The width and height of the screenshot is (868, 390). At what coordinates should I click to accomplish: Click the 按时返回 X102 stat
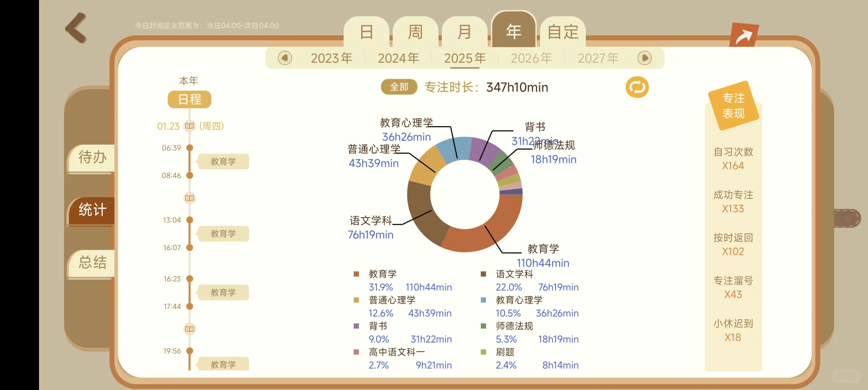733,244
